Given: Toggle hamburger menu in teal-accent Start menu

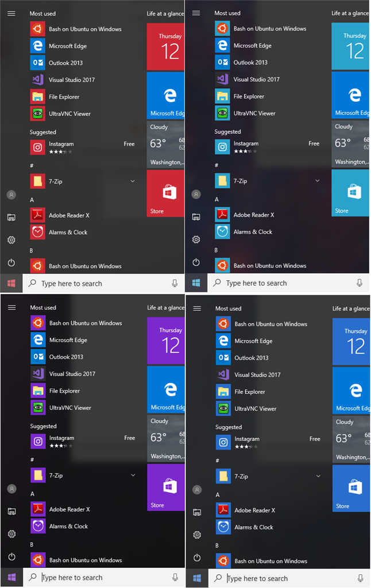Looking at the screenshot, I should (x=196, y=13).
